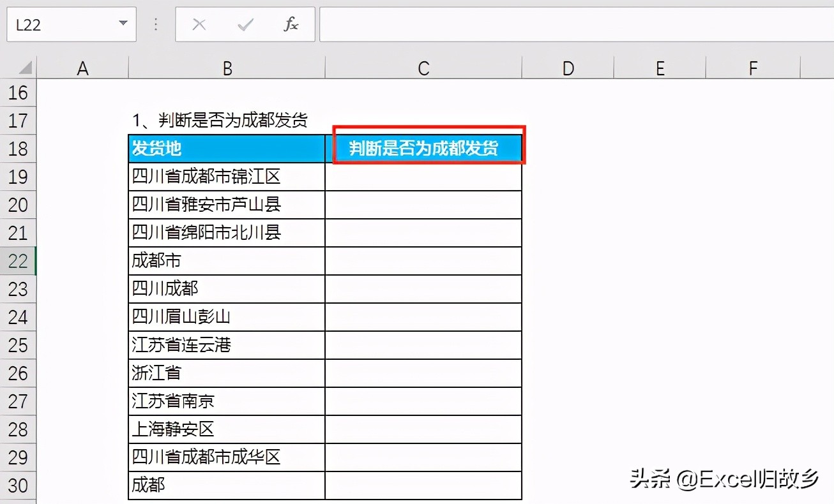This screenshot has width=834, height=504.
Task: Select row 29 header
Action: click(x=18, y=457)
